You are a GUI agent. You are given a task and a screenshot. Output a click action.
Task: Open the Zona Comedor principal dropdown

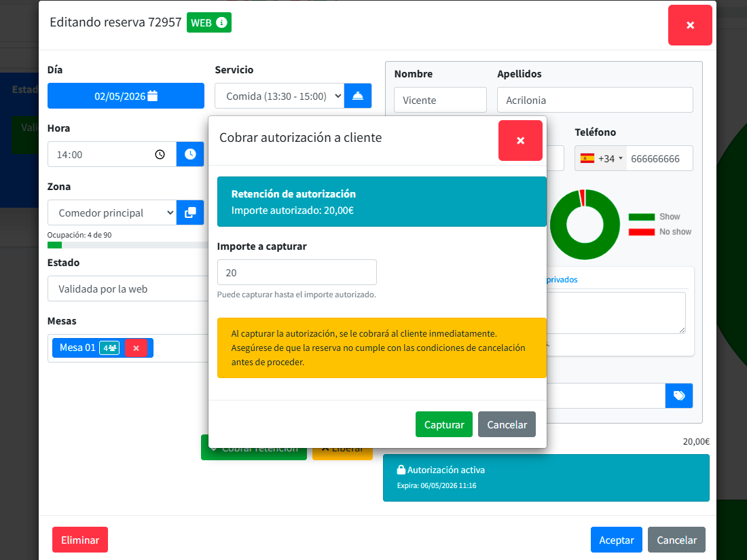pos(112,212)
